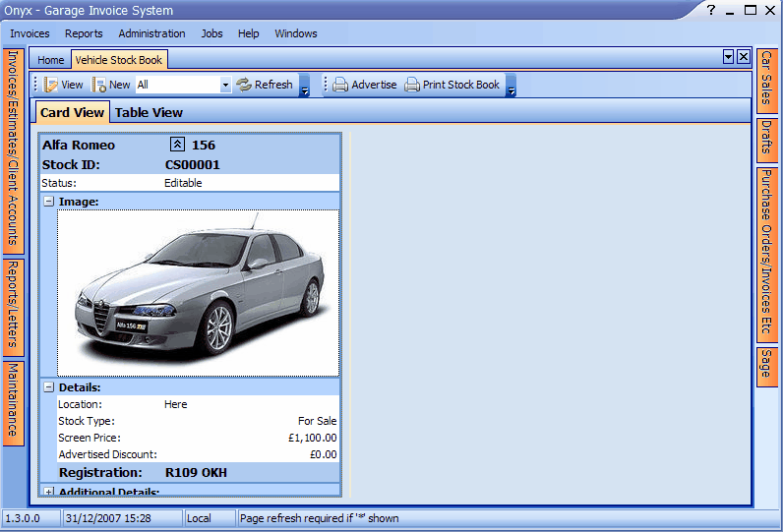Click Stock ID value CS00001
783x532 pixels.
click(x=192, y=164)
